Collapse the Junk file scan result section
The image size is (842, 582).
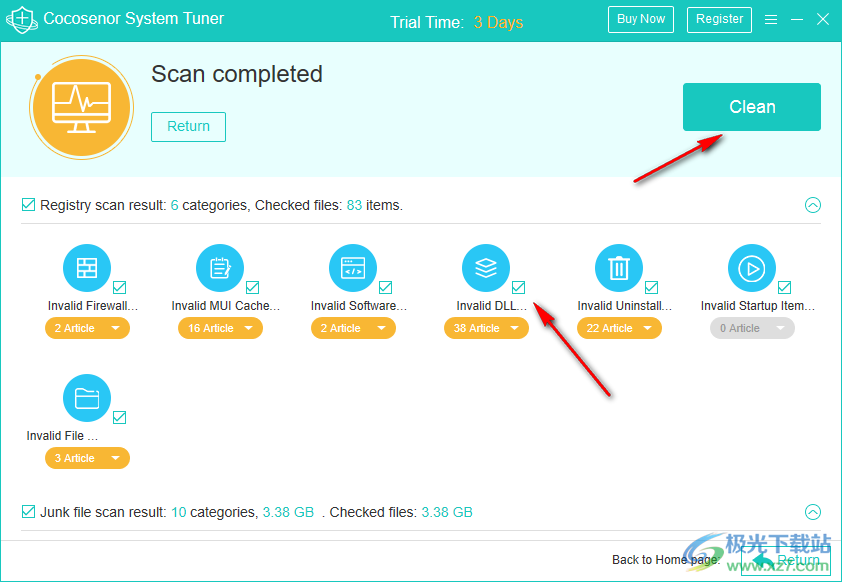813,512
